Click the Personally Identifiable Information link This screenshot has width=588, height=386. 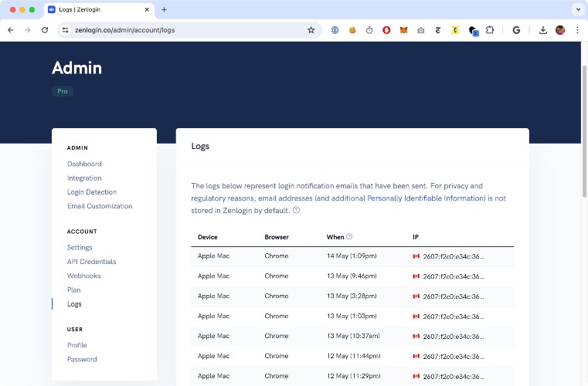(426, 198)
